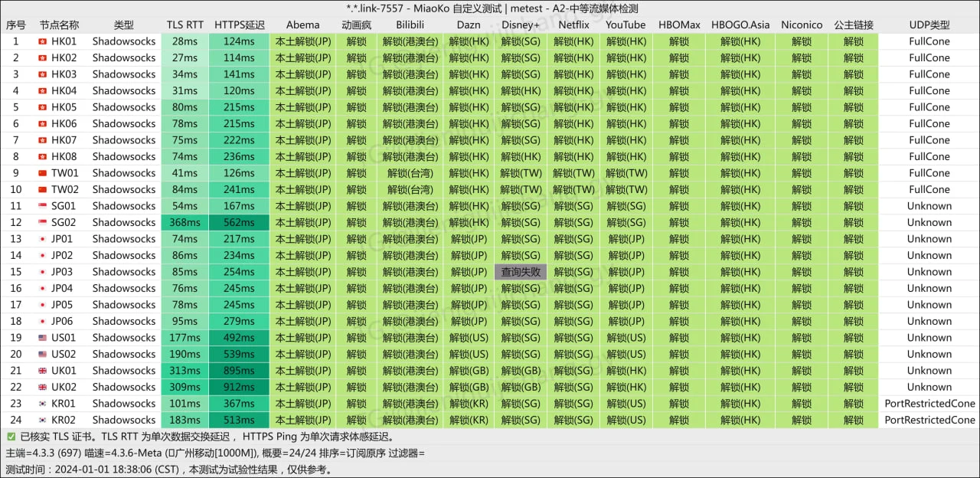
Task: Click the flag icon next to TW01
Action: [41, 173]
